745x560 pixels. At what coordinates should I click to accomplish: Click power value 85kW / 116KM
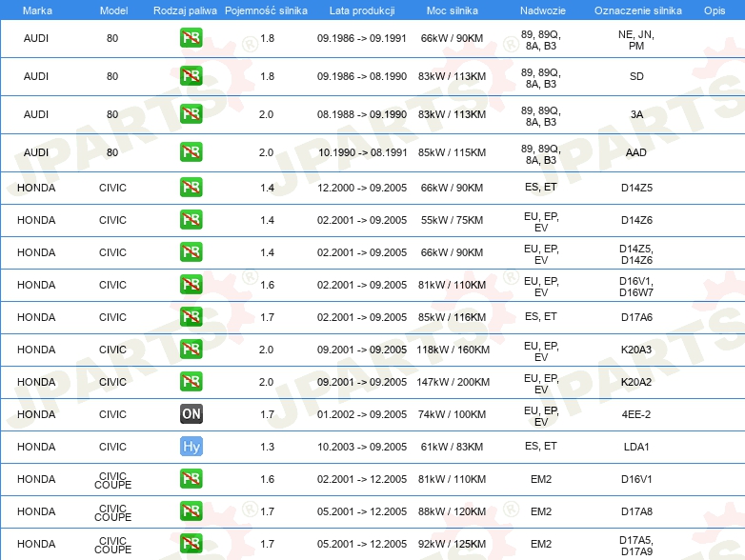[x=452, y=317]
